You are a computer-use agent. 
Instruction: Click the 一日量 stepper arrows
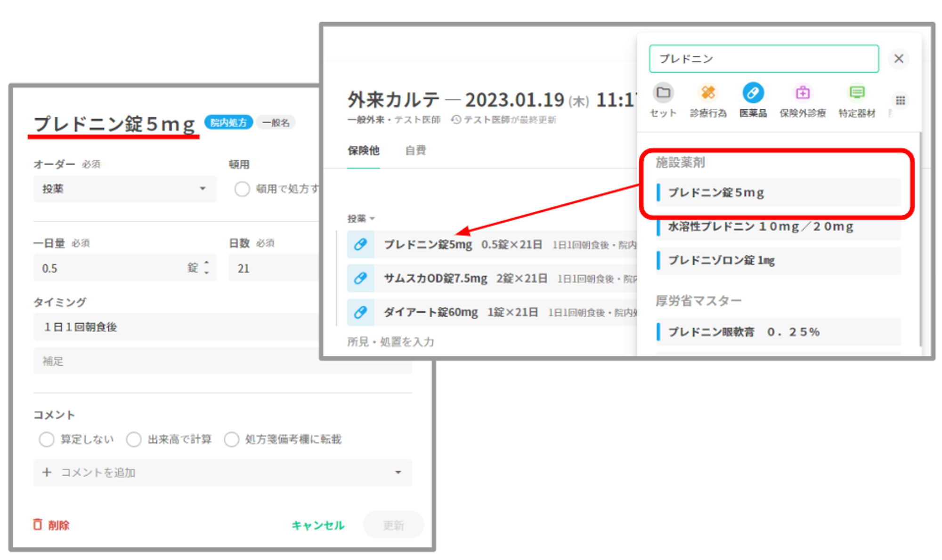[x=206, y=267]
